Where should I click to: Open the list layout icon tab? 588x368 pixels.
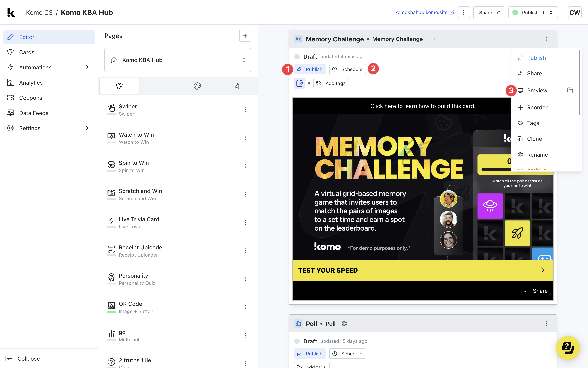158,86
